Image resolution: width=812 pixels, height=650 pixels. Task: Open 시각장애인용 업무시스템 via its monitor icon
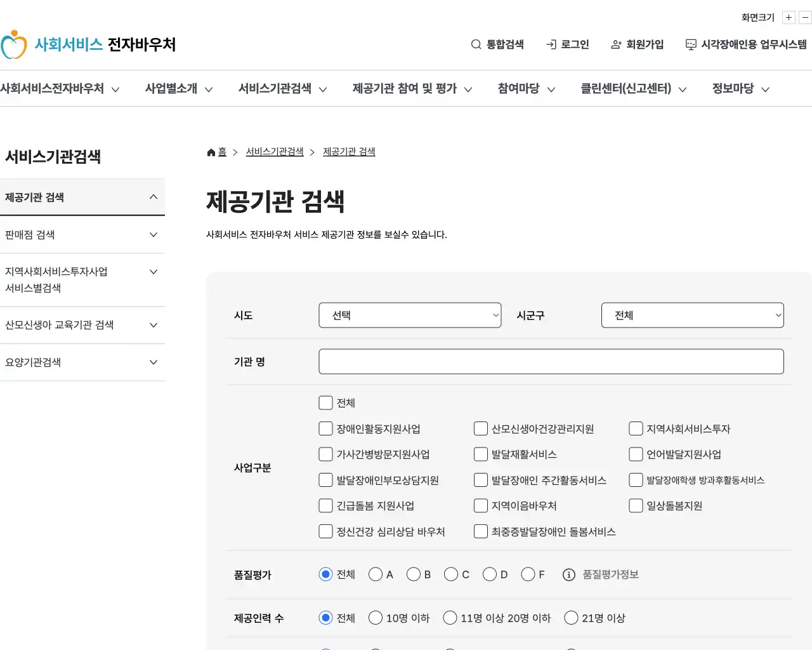(x=690, y=44)
